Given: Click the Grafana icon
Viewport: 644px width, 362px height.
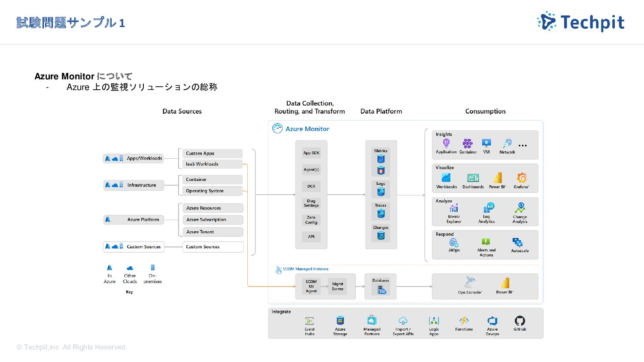Looking at the screenshot, I should 522,178.
